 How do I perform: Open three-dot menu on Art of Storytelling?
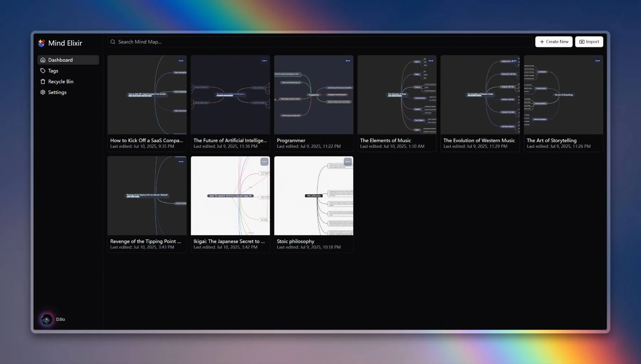pos(597,61)
